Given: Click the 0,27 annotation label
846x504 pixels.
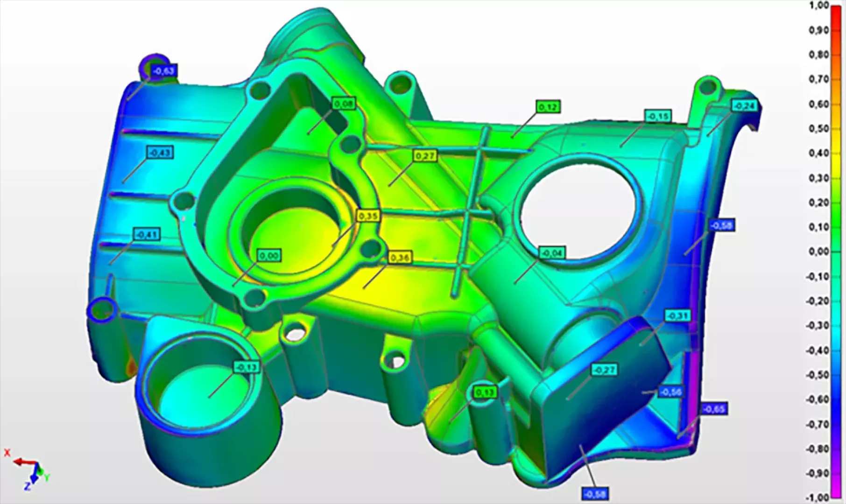Looking at the screenshot, I should coord(425,156).
